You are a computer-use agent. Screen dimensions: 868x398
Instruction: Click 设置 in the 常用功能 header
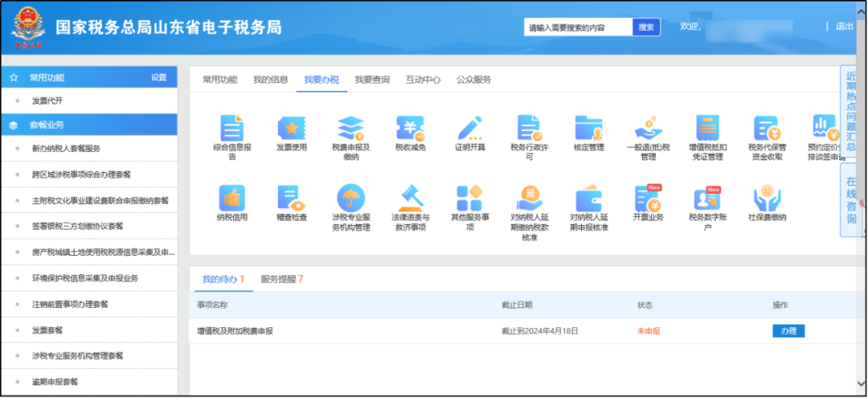[159, 77]
